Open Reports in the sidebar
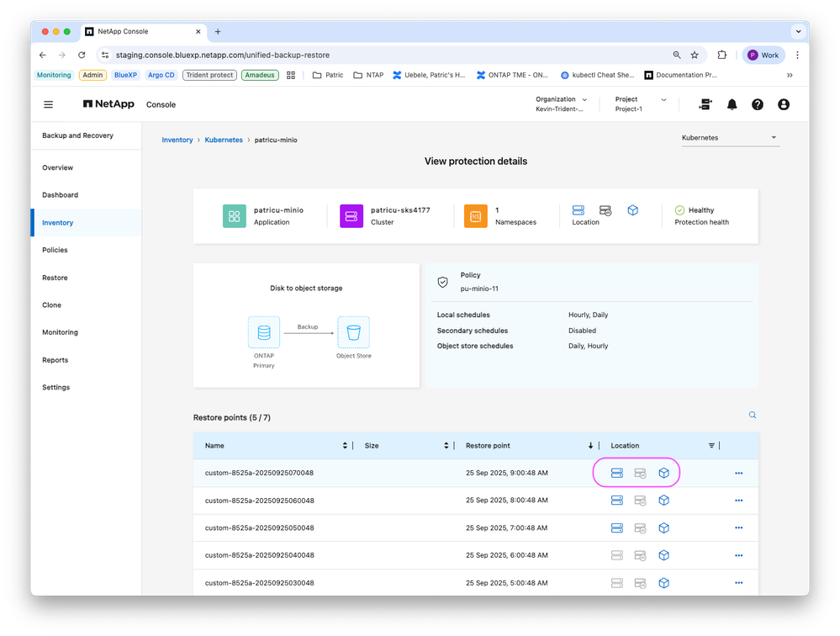840x636 pixels. (x=55, y=360)
